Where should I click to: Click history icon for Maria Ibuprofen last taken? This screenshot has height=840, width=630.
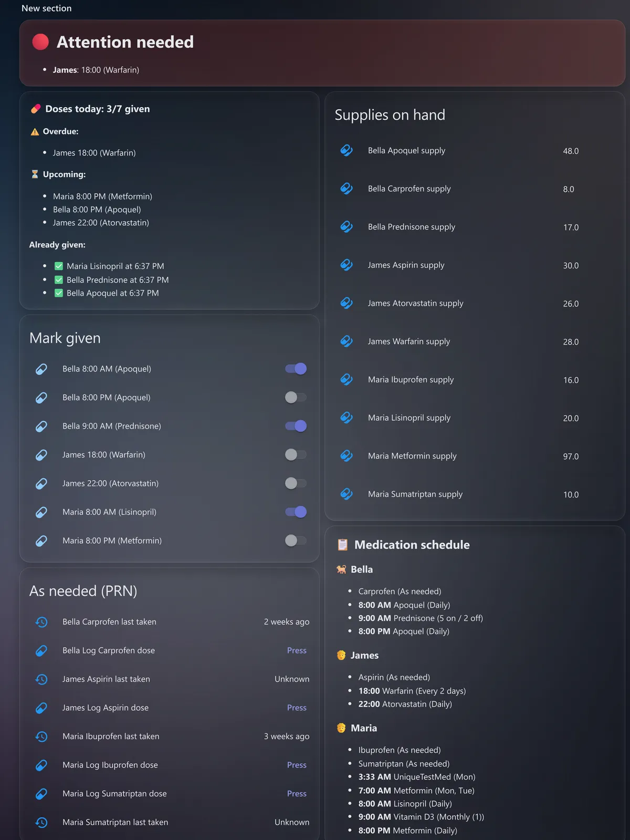point(41,737)
